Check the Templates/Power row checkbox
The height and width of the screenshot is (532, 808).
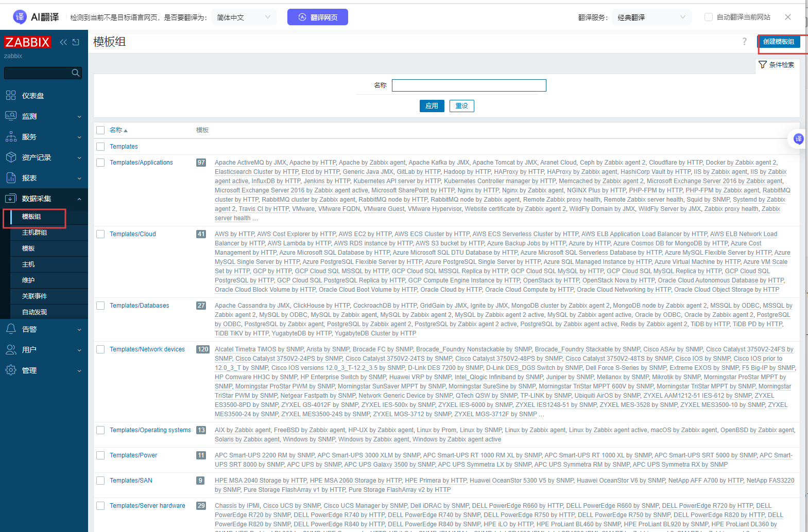(100, 455)
